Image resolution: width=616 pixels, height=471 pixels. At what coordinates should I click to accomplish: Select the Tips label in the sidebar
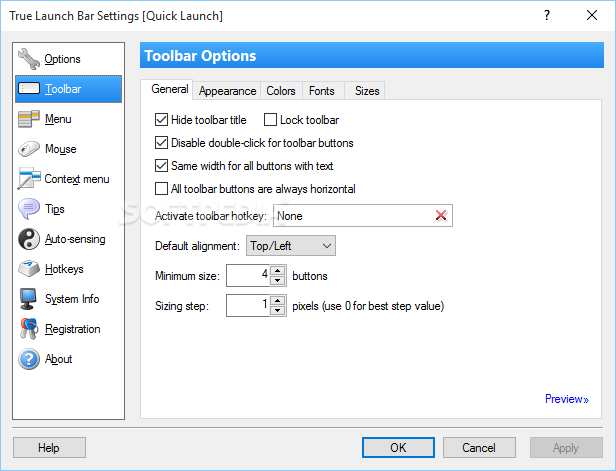click(x=55, y=209)
